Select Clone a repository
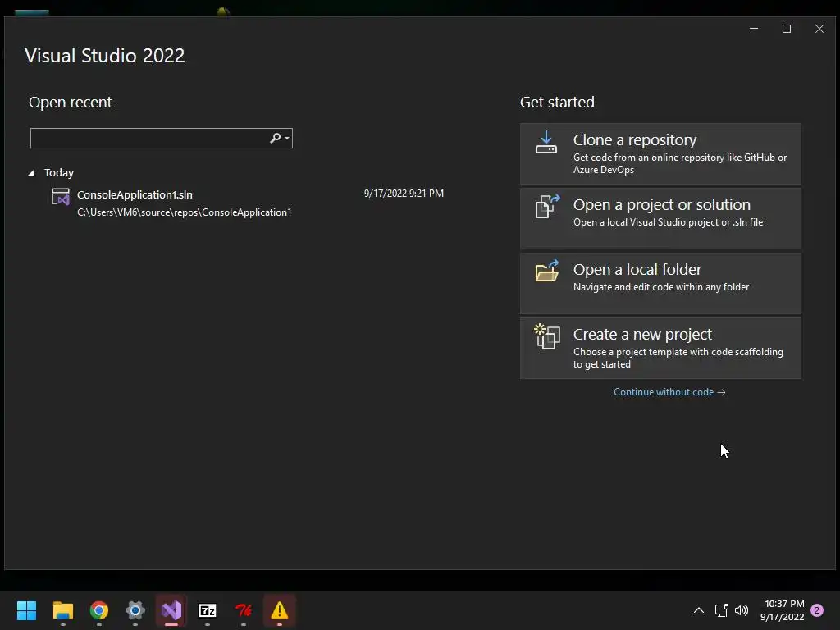The height and width of the screenshot is (630, 840). [660, 153]
